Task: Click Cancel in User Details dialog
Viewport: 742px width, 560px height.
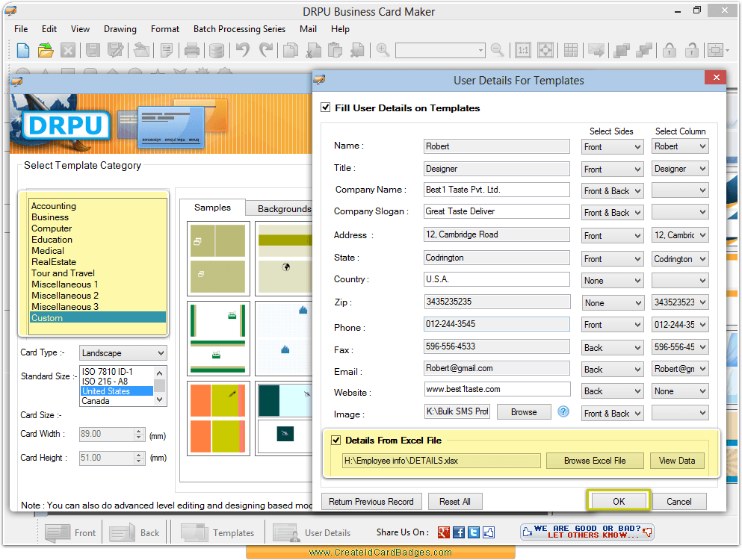Action: point(679,501)
